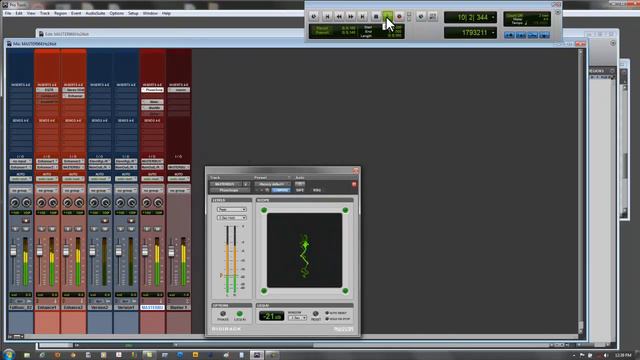Click the red Record button in Transport
Image resolution: width=640 pixels, height=360 pixels.
click(x=399, y=16)
